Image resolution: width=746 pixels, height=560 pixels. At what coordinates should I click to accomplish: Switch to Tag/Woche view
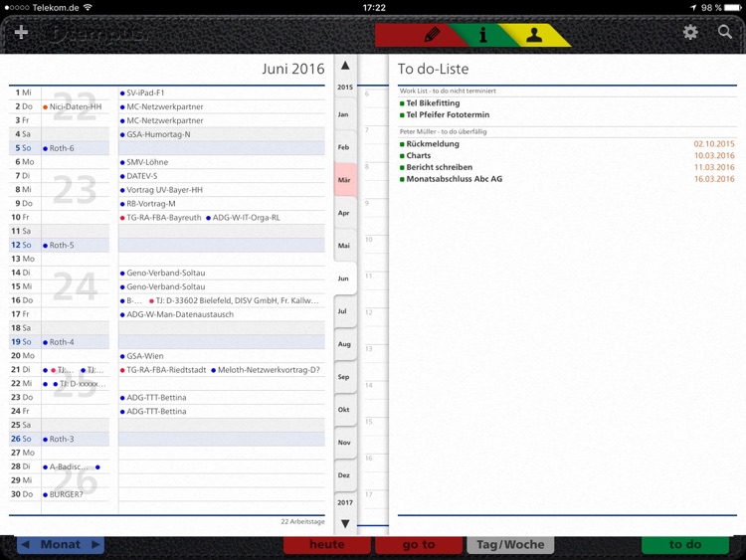click(x=510, y=545)
